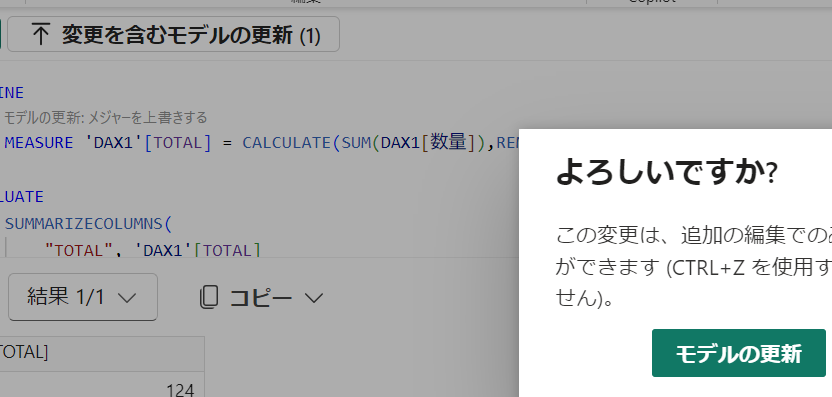The image size is (832, 397).
Task: Click the copy icon beside コピー
Action: coord(209,297)
